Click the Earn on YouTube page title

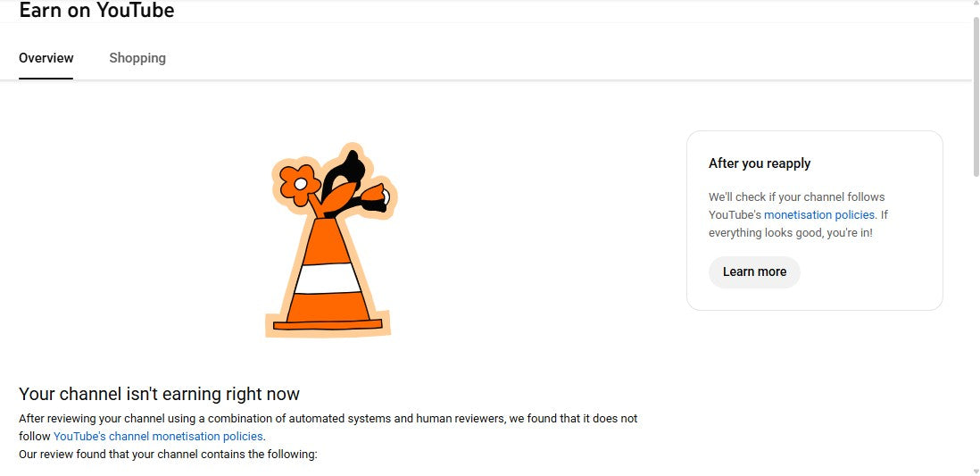[96, 11]
